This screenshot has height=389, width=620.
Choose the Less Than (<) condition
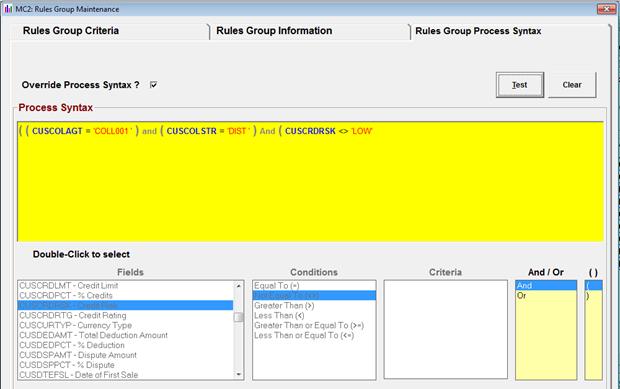[314, 315]
